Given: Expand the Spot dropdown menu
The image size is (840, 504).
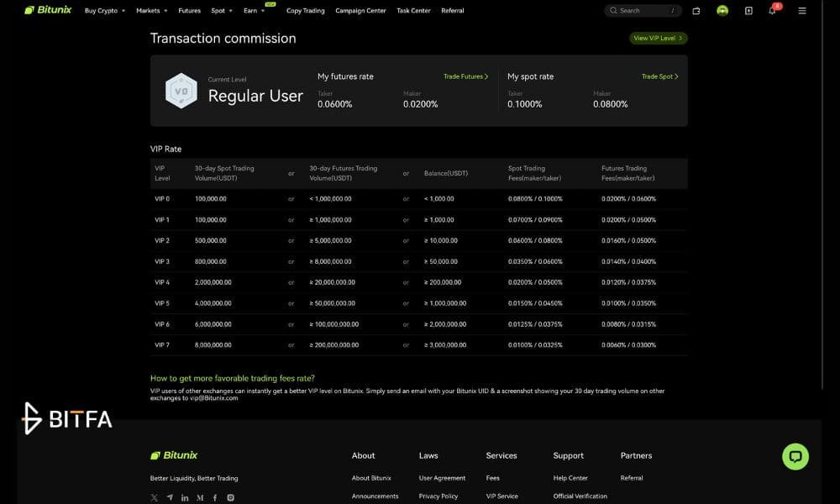Looking at the screenshot, I should [221, 11].
